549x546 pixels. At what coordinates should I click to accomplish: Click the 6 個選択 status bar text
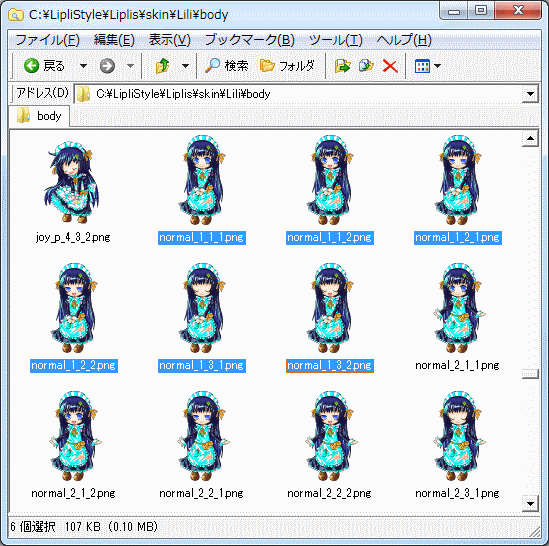click(33, 526)
